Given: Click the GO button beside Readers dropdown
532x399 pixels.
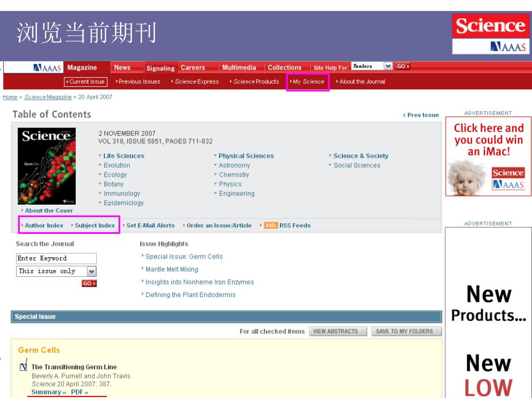Looking at the screenshot, I should coord(403,66).
